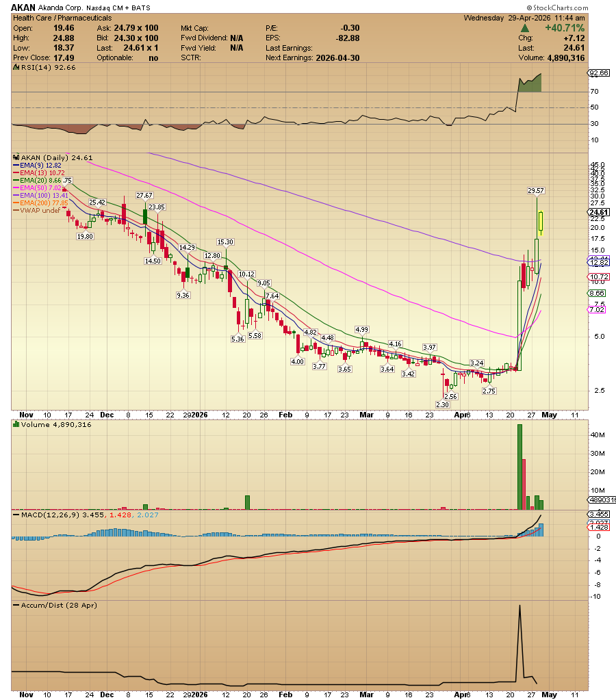This screenshot has width=616, height=700.
Task: Click the P/E value -0.30
Action: point(350,28)
